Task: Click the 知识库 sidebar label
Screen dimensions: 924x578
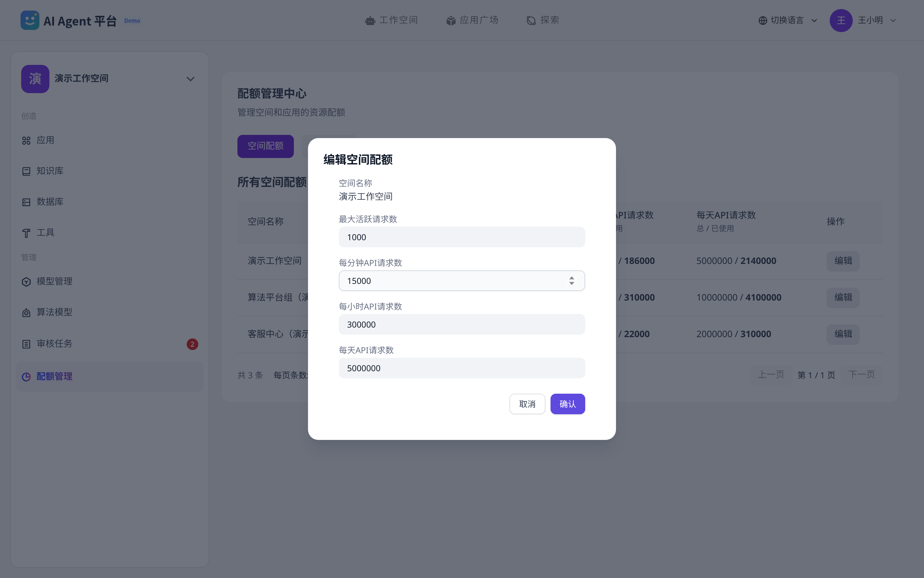Action: 50,171
